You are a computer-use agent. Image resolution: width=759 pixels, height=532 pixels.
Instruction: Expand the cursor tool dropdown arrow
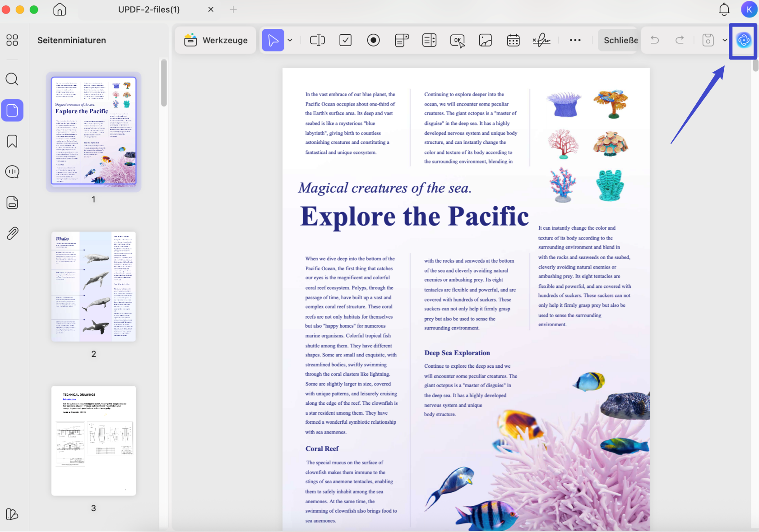click(x=290, y=40)
